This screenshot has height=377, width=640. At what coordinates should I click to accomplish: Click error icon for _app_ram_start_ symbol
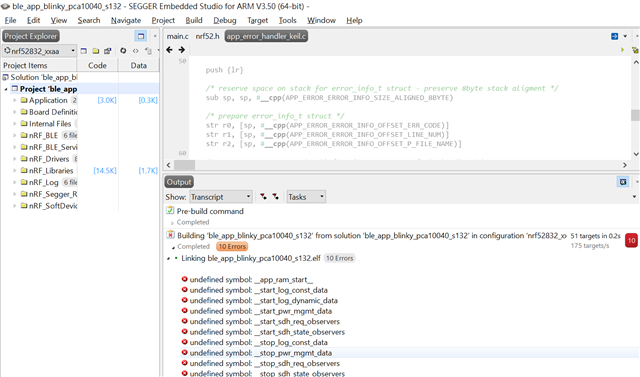point(184,279)
